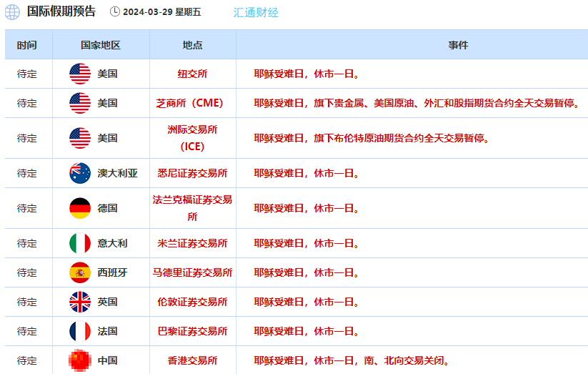Click 待定 in the 德国 row
Screen dimensions: 588x374
[x=27, y=208]
